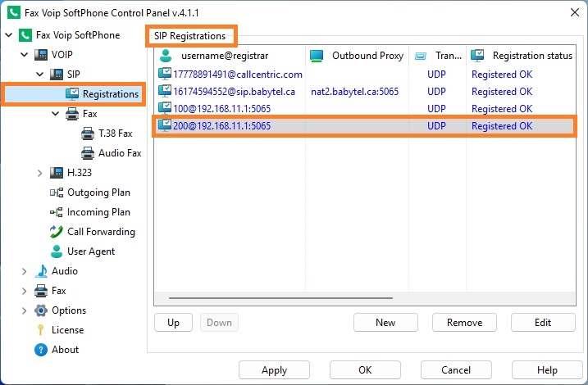Open the Outgoing Plan page
The width and height of the screenshot is (588, 385).
tap(98, 192)
